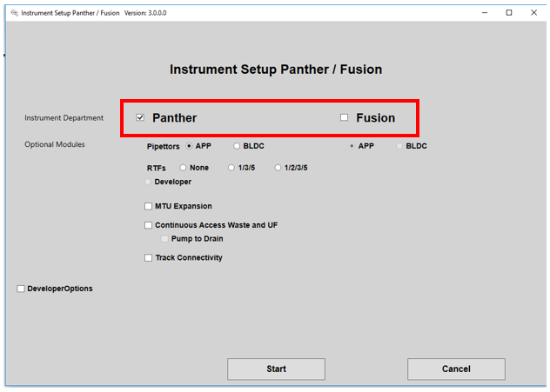This screenshot has width=550, height=392.
Task: Select the 1/2/3/5 RTFs option
Action: [x=278, y=167]
